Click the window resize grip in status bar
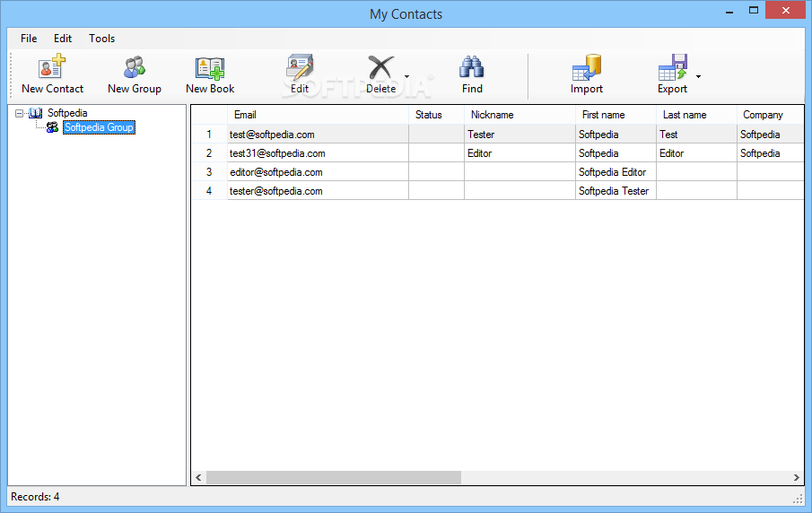This screenshot has width=812, height=513. click(x=798, y=499)
